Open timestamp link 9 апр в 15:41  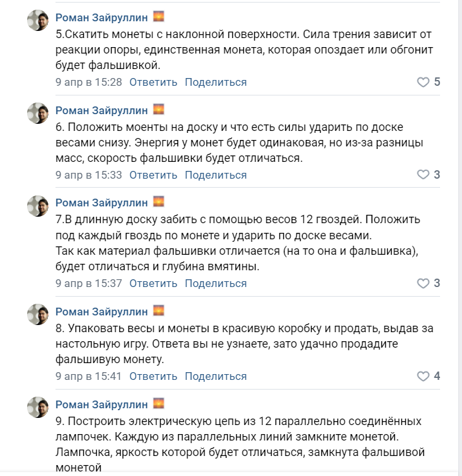click(88, 377)
